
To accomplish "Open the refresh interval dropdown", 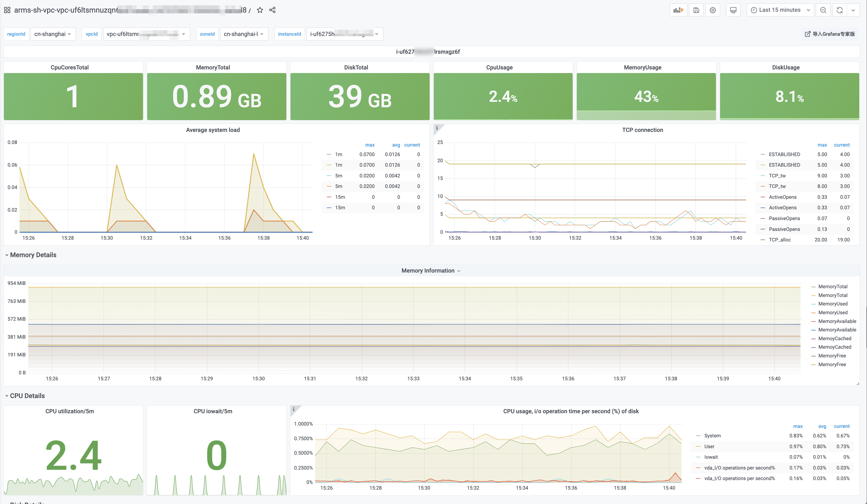I will [853, 10].
